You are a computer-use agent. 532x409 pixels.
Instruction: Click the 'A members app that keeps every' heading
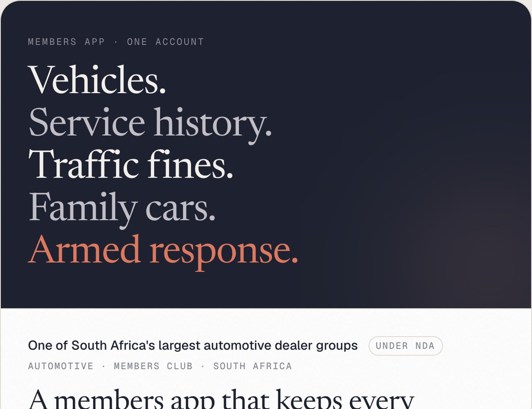click(221, 399)
